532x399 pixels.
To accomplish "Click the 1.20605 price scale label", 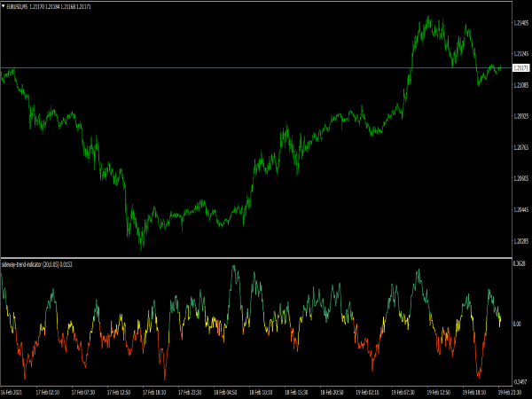I will tap(520, 178).
